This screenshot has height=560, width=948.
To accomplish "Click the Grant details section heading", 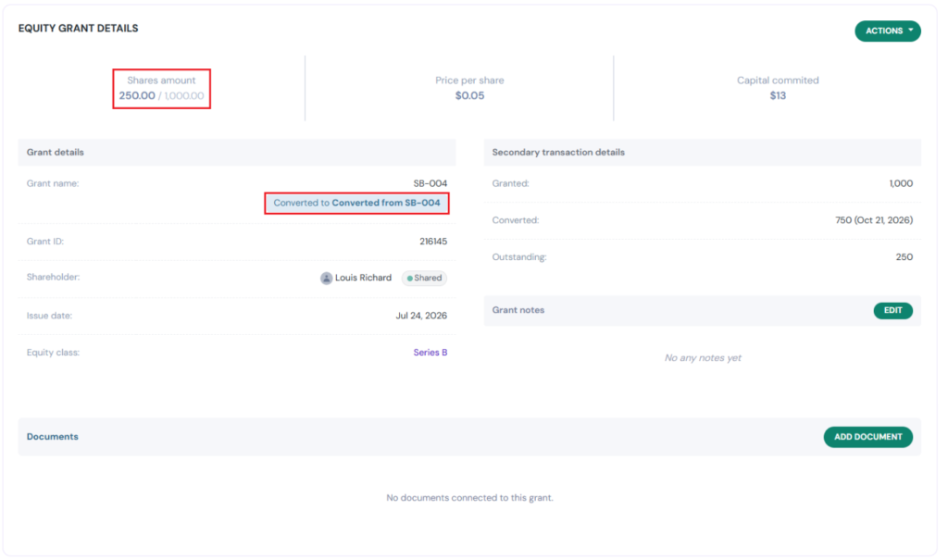I will pyautogui.click(x=55, y=153).
